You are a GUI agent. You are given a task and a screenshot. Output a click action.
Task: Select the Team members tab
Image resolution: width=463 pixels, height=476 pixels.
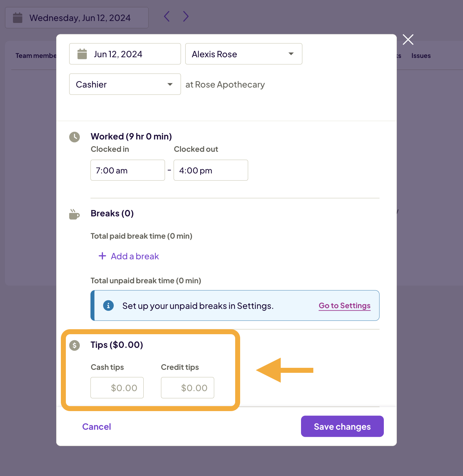pos(36,55)
